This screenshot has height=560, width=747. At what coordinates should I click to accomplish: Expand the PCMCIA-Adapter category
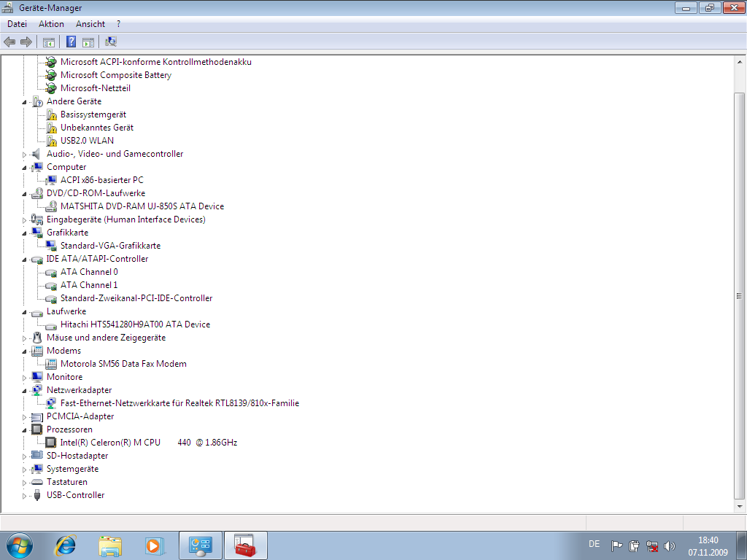[x=24, y=417]
